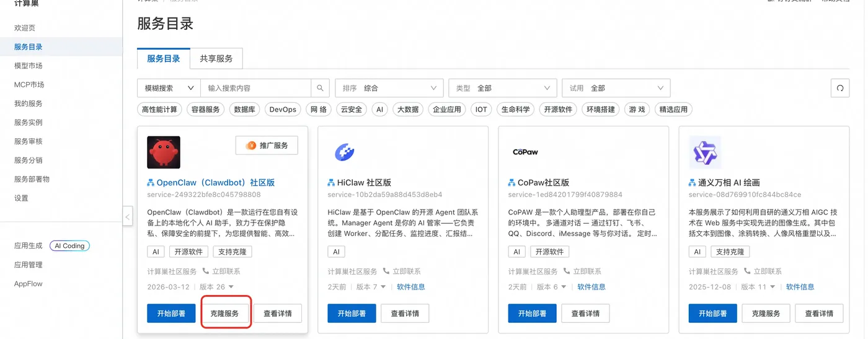
Task: Click 立即联系 in 通义万相 card
Action: click(x=768, y=271)
